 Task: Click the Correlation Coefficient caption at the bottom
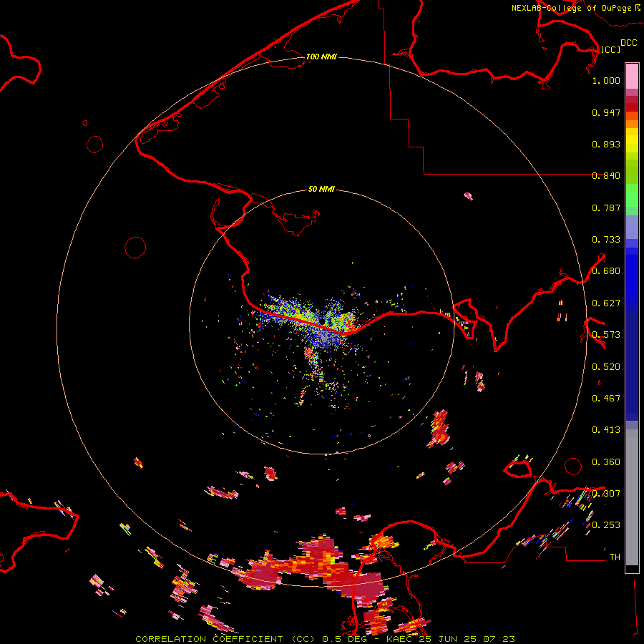325,639
